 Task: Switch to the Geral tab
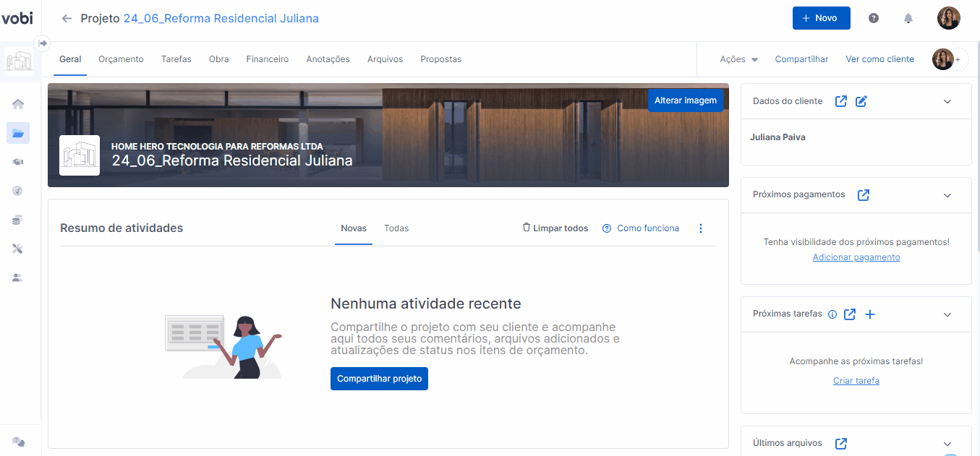point(70,59)
